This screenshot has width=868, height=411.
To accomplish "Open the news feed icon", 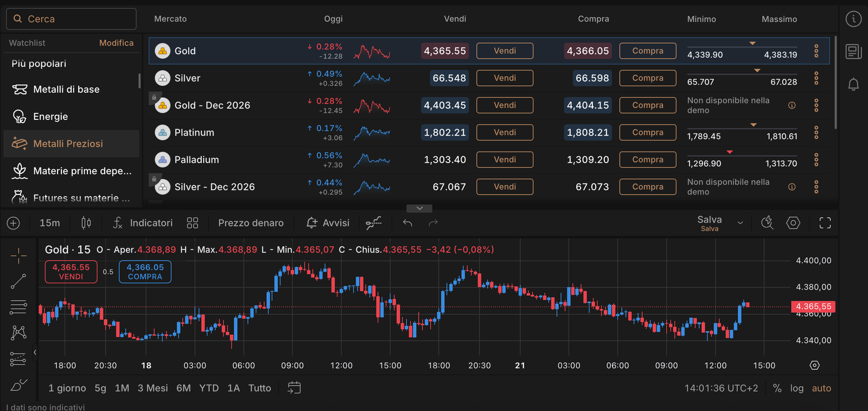I will [x=853, y=52].
